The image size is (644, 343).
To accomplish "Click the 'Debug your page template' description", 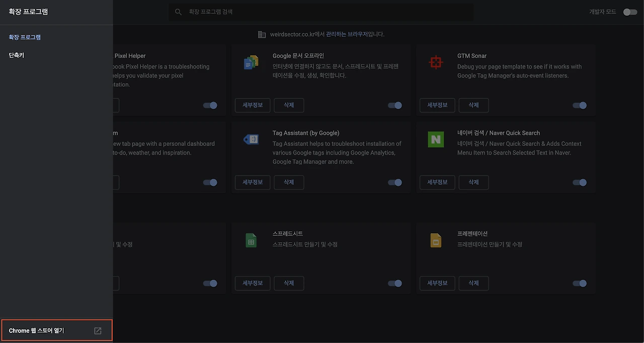I will [520, 71].
